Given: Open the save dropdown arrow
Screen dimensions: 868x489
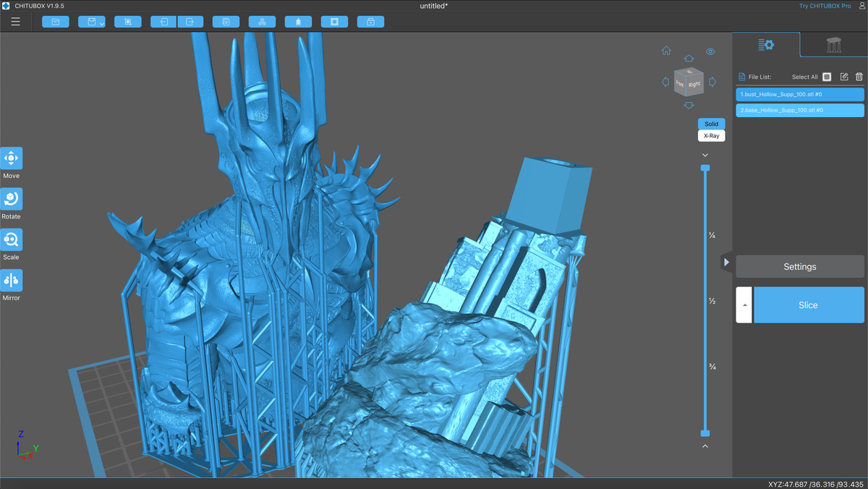Looking at the screenshot, I should pyautogui.click(x=102, y=24).
